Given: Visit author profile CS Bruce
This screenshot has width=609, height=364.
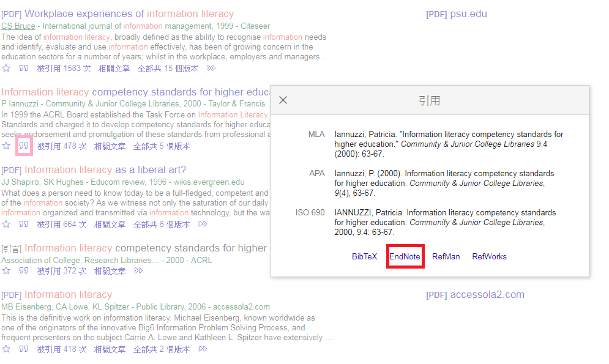Looking at the screenshot, I should (18, 26).
